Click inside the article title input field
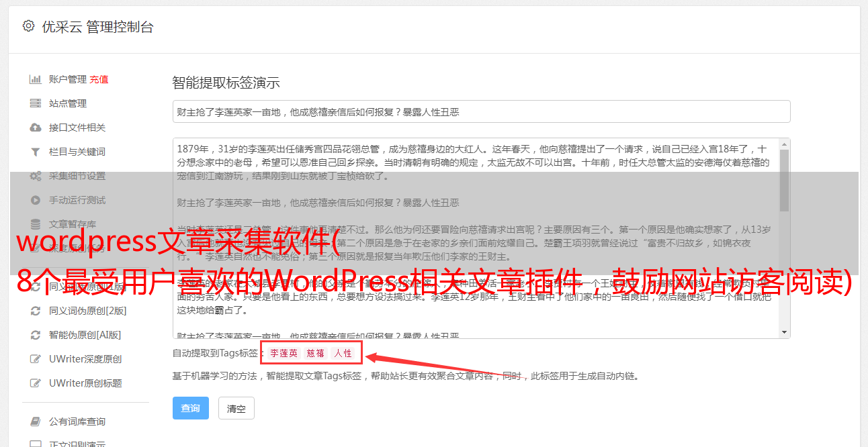 click(x=481, y=112)
